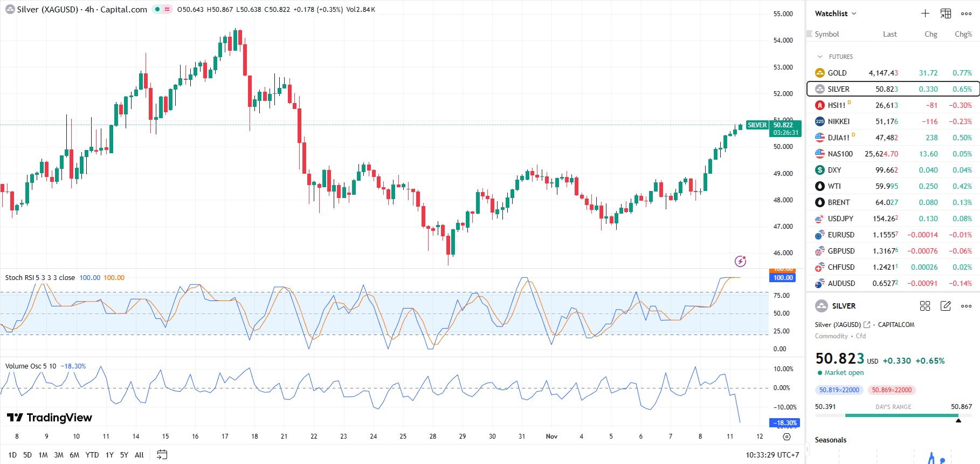
Task: Click the chart settings gear icon
Action: click(x=786, y=436)
